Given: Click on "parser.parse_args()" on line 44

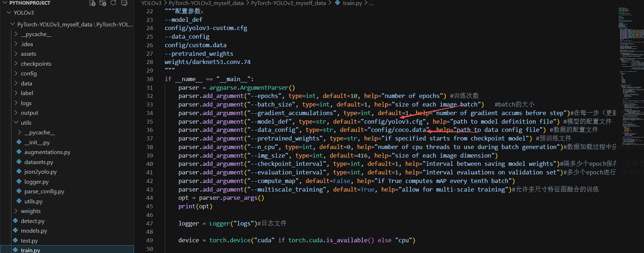Looking at the screenshot, I should (231, 198).
